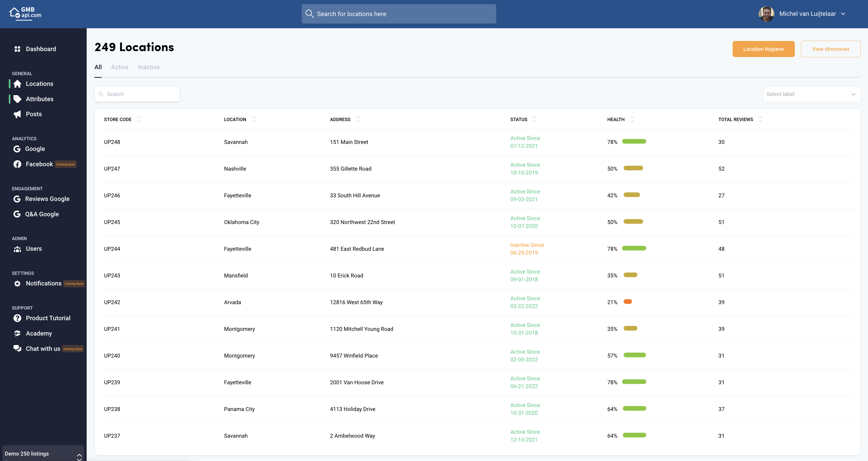Click the UP248 health progress bar

click(x=634, y=142)
